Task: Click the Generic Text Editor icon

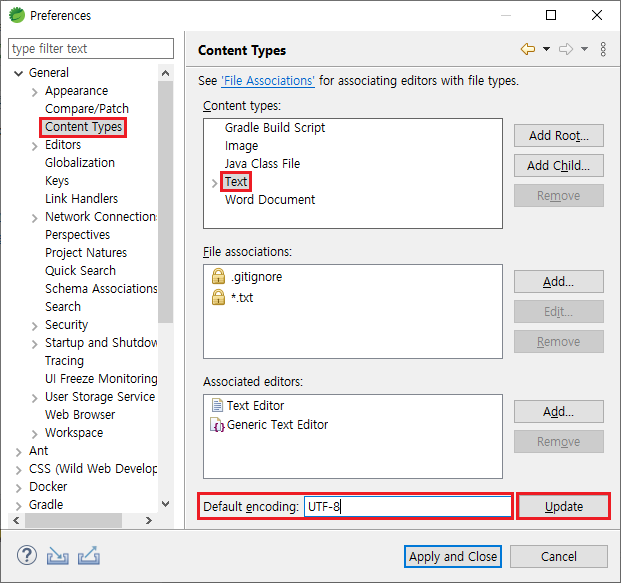Action: (x=217, y=425)
